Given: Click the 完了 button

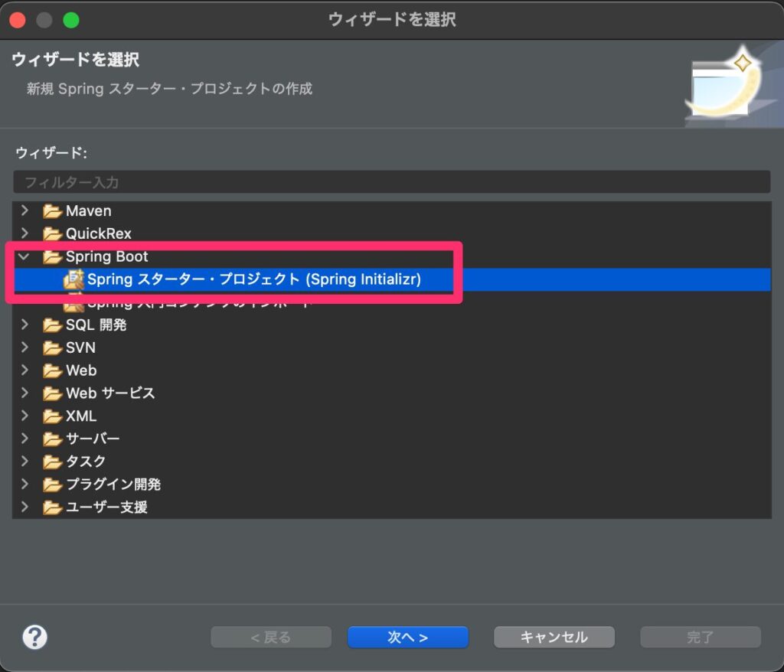Looking at the screenshot, I should pos(701,637).
